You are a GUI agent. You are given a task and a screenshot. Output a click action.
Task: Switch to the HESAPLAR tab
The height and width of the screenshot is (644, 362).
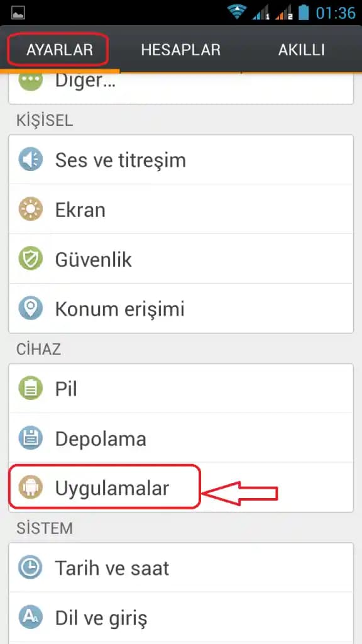point(181,50)
